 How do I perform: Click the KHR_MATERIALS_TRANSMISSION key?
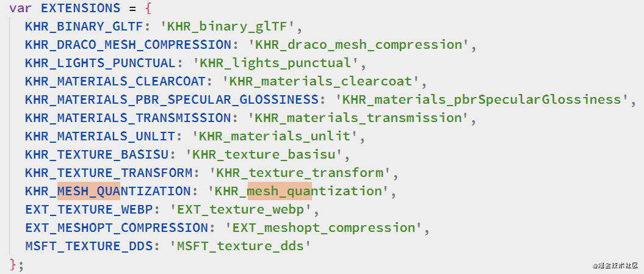pos(128,118)
